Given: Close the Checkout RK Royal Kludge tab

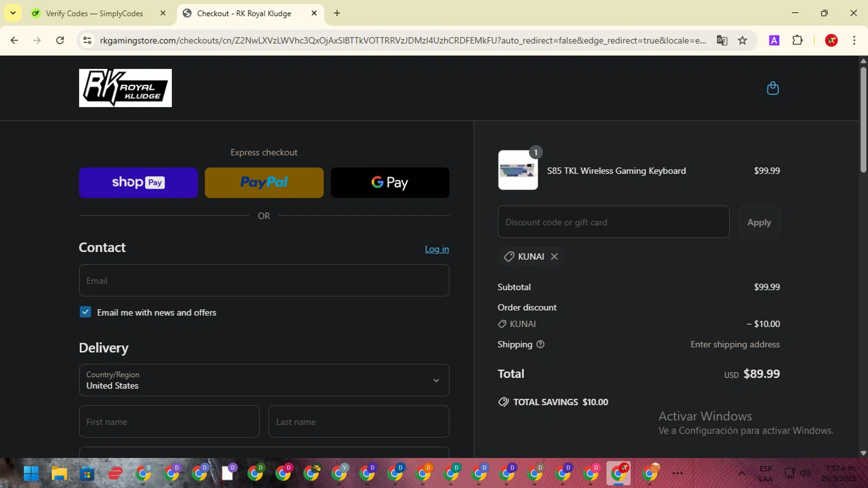Looking at the screenshot, I should pyautogui.click(x=314, y=13).
